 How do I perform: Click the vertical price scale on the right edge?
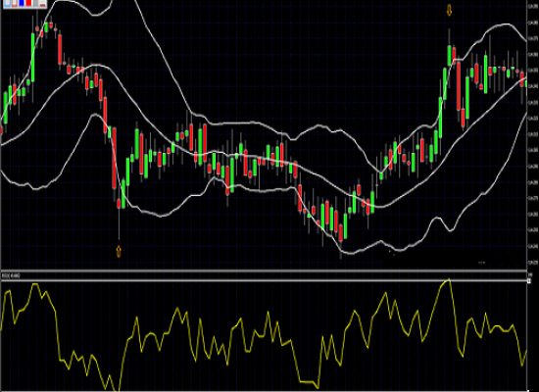[x=533, y=134]
